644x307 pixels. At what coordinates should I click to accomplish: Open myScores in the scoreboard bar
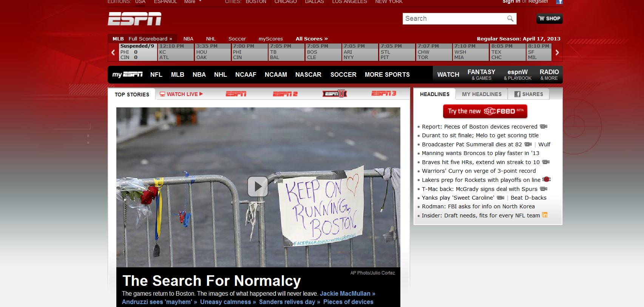(x=270, y=39)
